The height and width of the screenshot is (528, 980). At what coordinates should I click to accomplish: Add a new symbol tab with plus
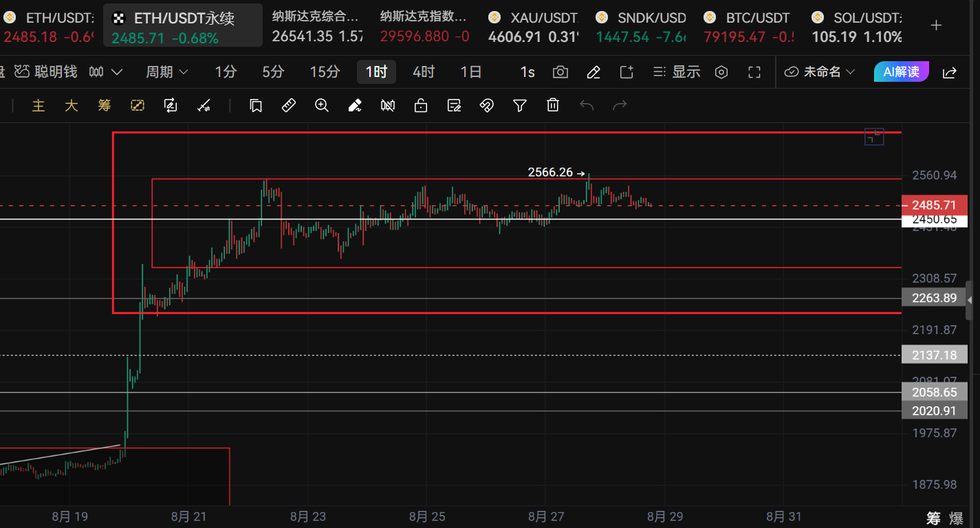pos(936,25)
